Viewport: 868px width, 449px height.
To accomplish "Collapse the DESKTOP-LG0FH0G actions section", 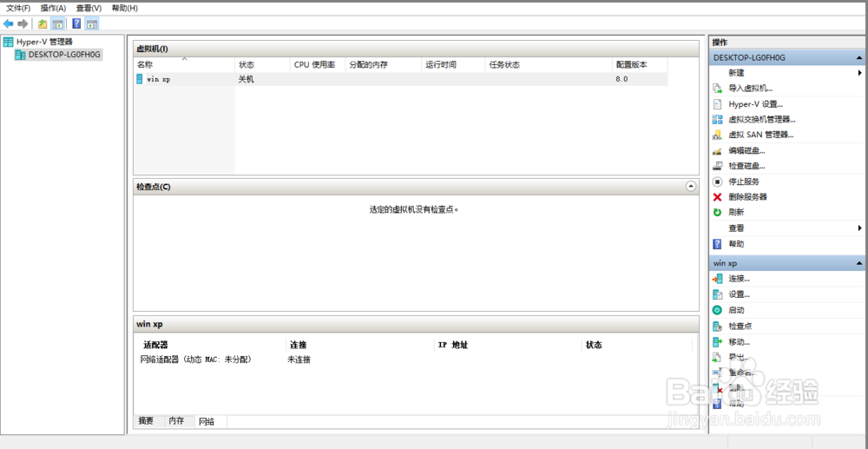I will pos(858,57).
